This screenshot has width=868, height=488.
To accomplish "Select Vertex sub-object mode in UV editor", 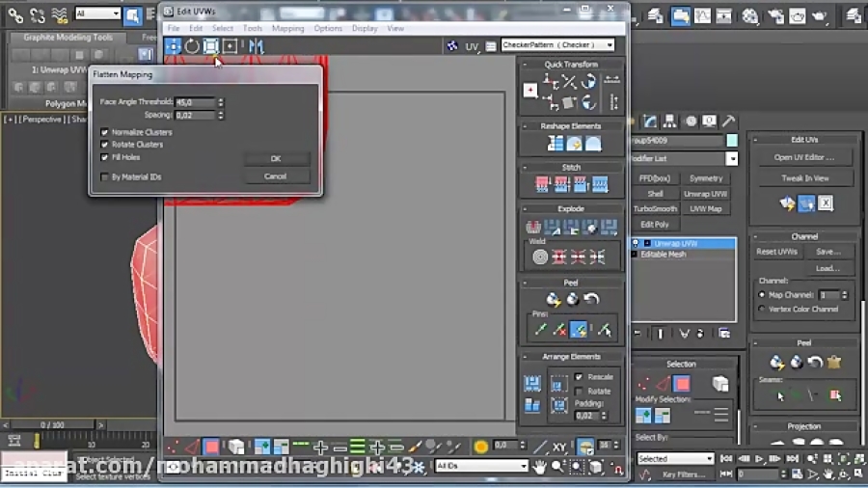I will pos(173,447).
